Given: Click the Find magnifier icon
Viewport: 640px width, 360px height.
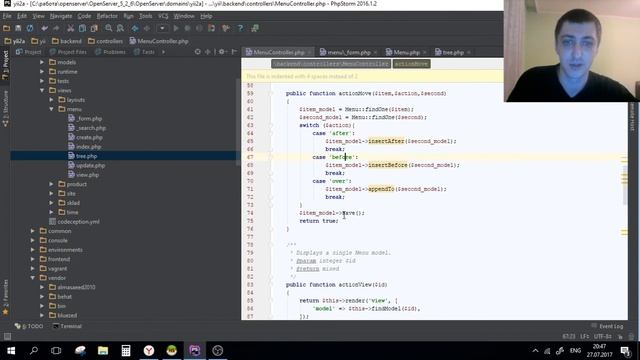Looking at the screenshot, I should pyautogui.click(x=109, y=28).
